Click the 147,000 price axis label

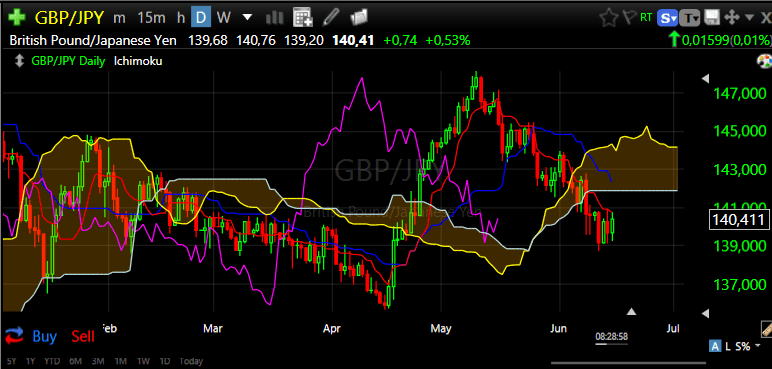740,93
